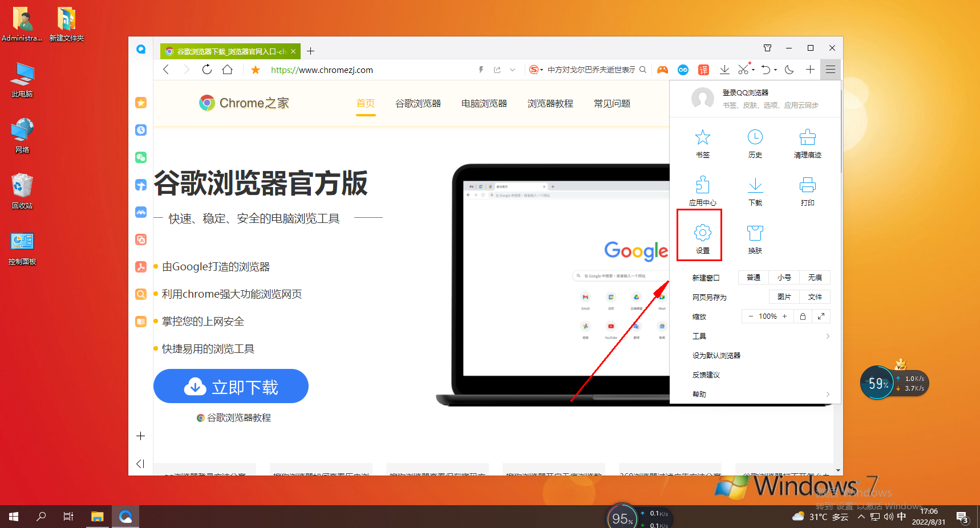Open a normal new window
980x528 pixels.
pyautogui.click(x=754, y=278)
